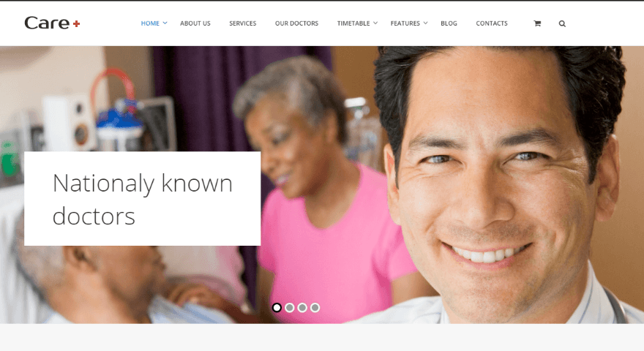Open the Blog link
The height and width of the screenshot is (351, 644).
(449, 23)
